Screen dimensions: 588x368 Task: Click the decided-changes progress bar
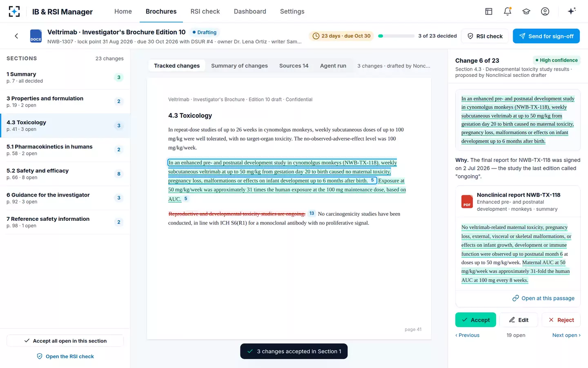(396, 36)
